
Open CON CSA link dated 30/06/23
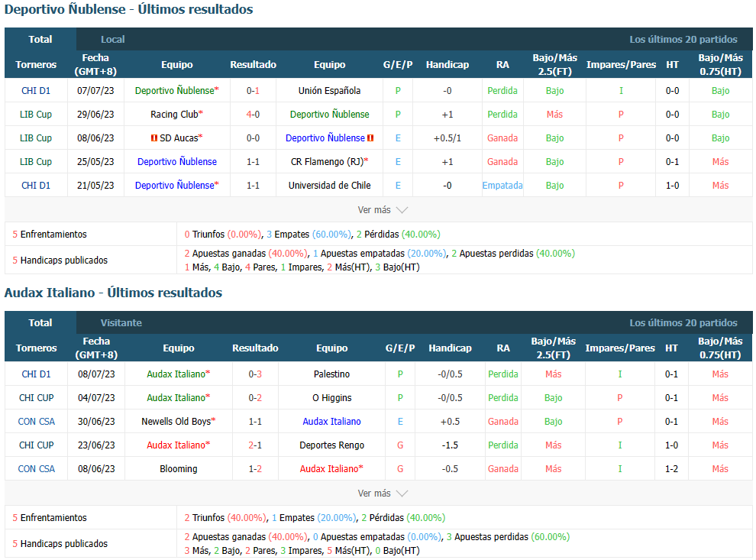[36, 421]
